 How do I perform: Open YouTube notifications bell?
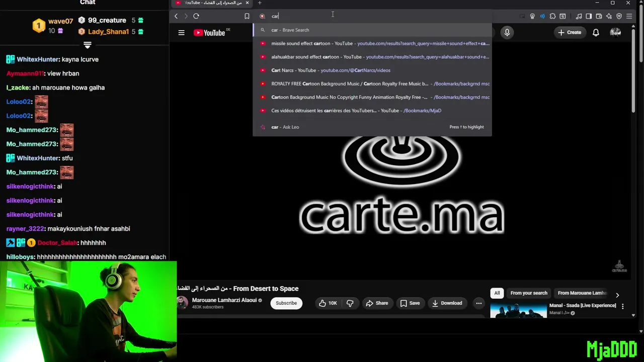[x=596, y=33]
